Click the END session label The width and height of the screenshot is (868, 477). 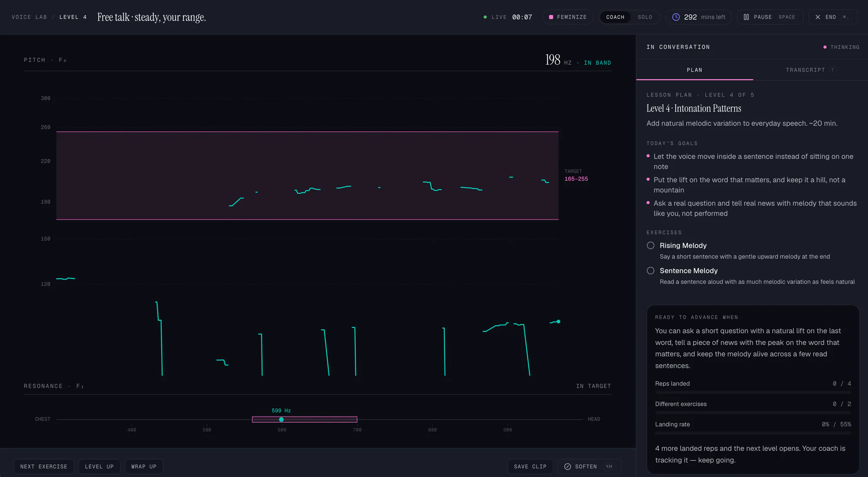pyautogui.click(x=831, y=17)
